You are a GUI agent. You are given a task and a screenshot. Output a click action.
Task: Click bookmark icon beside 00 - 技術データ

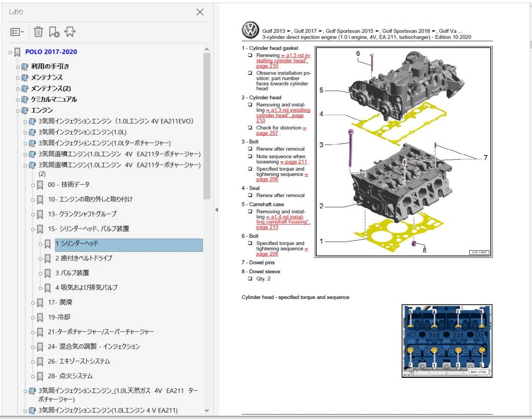pos(40,185)
